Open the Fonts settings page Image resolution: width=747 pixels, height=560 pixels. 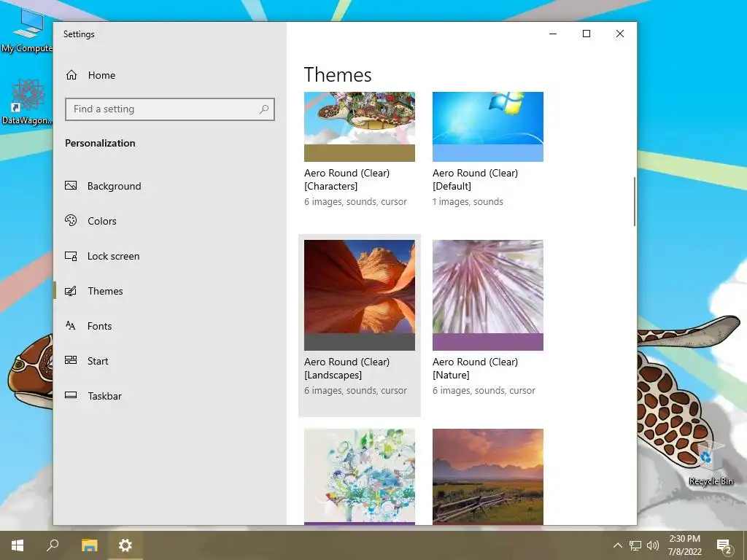point(99,326)
